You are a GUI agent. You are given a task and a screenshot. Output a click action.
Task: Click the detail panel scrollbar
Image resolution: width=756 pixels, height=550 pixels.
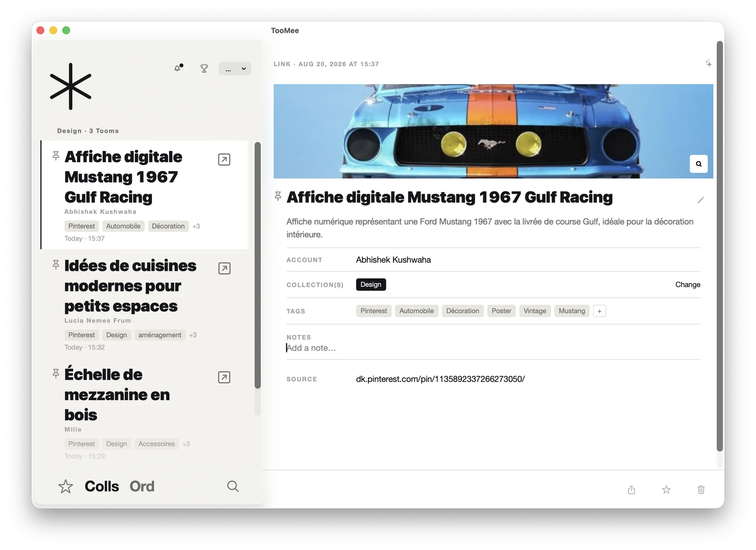[720, 246]
